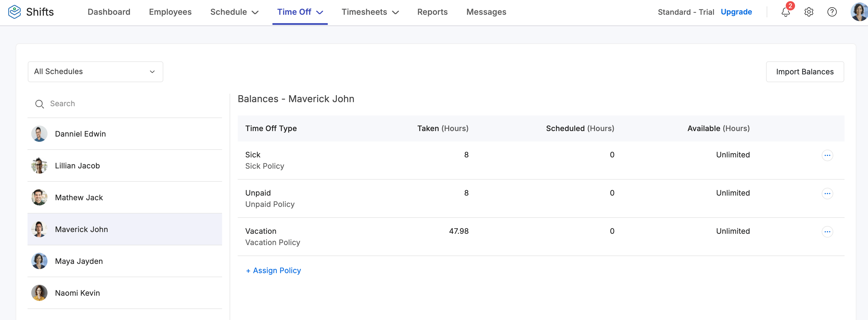This screenshot has width=868, height=320.
Task: Open the Time Off menu
Action: (300, 12)
